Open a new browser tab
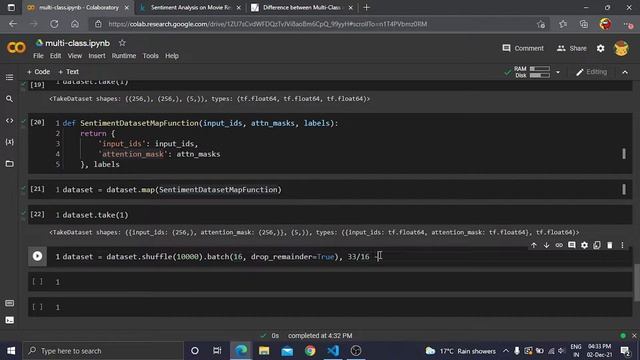This screenshot has width=640, height=360. click(x=366, y=7)
